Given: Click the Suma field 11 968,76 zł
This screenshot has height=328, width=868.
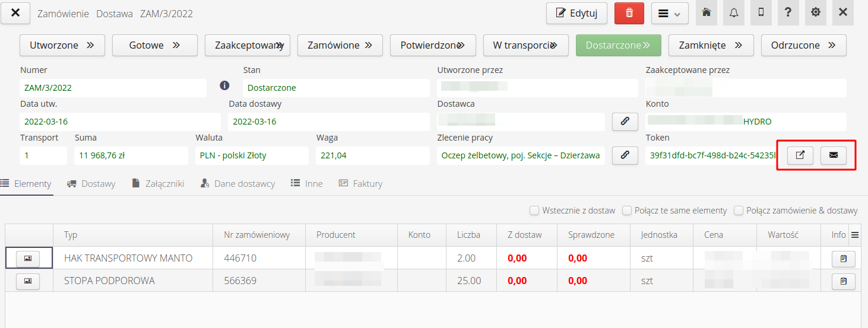Looking at the screenshot, I should [x=131, y=155].
